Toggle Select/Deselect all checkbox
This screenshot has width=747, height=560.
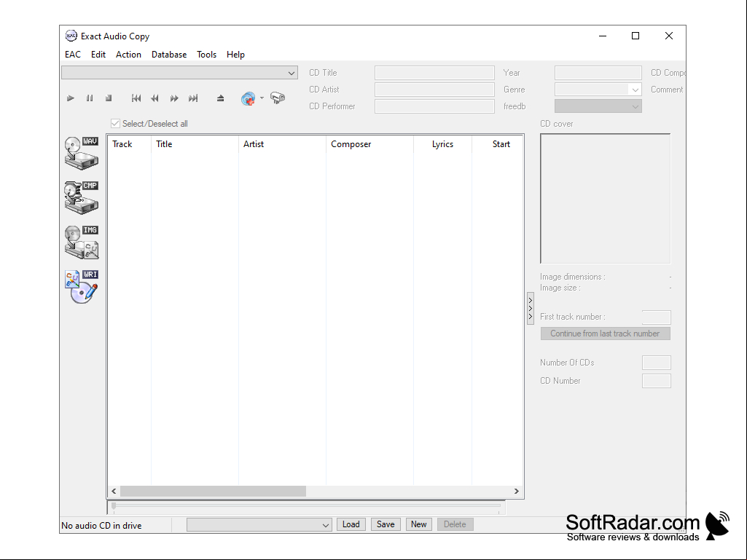[115, 123]
